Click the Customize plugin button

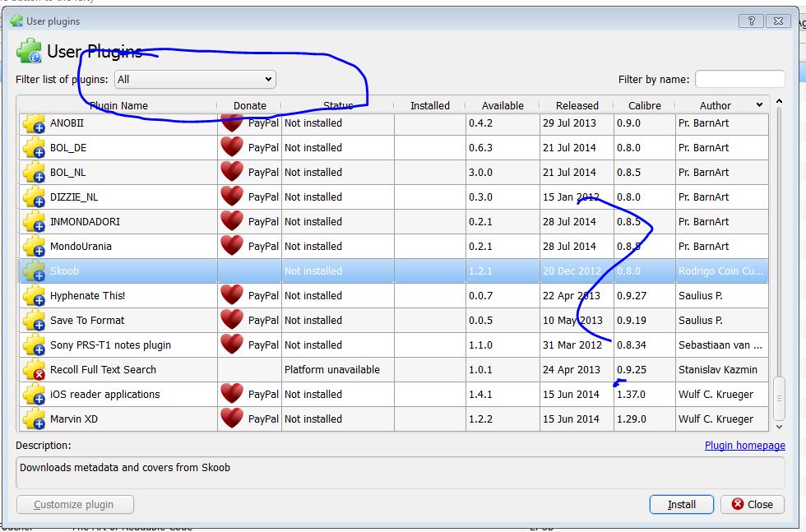(75, 505)
